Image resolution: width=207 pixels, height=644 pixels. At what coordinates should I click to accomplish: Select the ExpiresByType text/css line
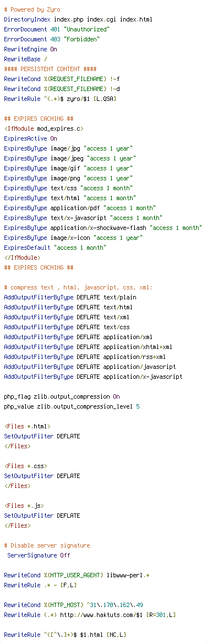[68, 188]
